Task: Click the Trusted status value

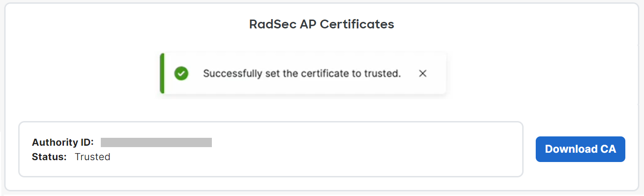Action: point(92,157)
